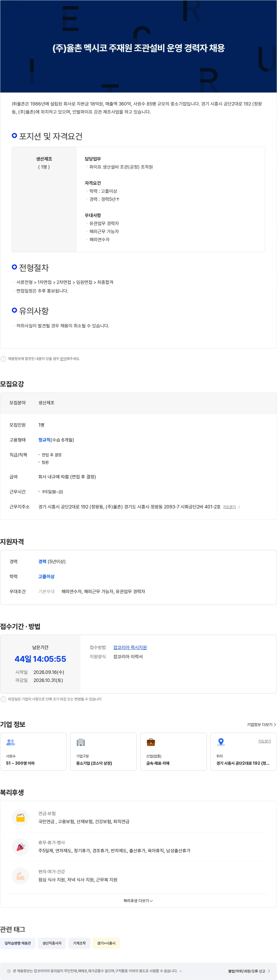Click 파이프 생산설비 조관(공정) 조작원 duty text
Viewport: 277px width, 980px height.
(121, 167)
